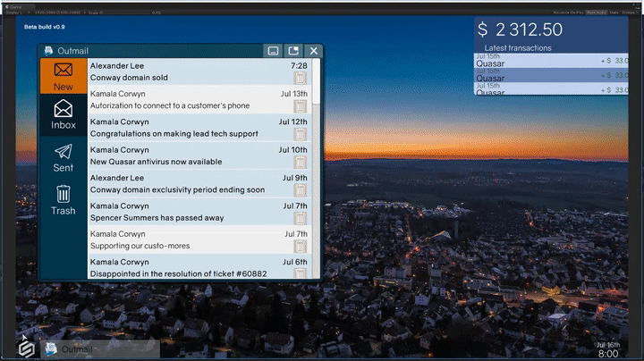644x361 pixels.
Task: Close the Outmail window
Action: (314, 51)
